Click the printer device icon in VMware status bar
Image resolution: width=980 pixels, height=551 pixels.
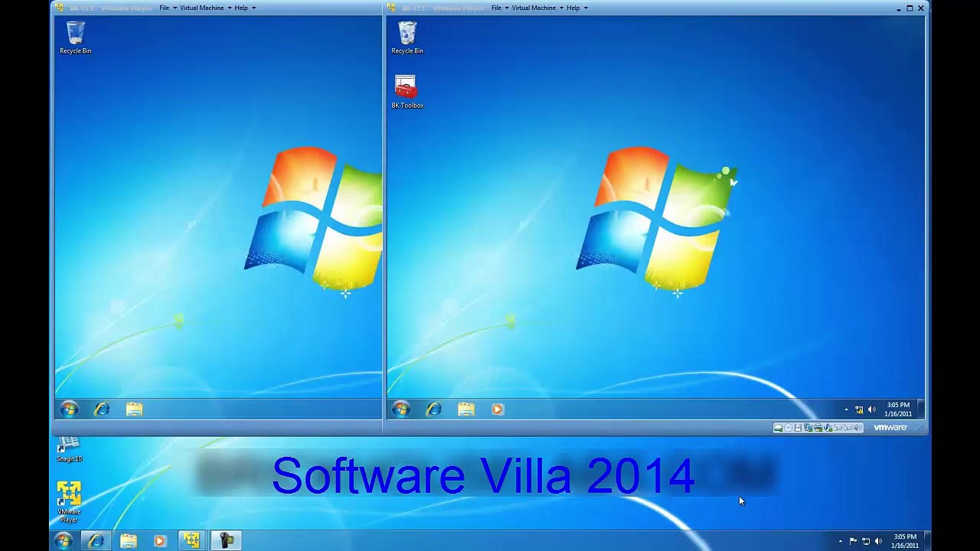[818, 428]
